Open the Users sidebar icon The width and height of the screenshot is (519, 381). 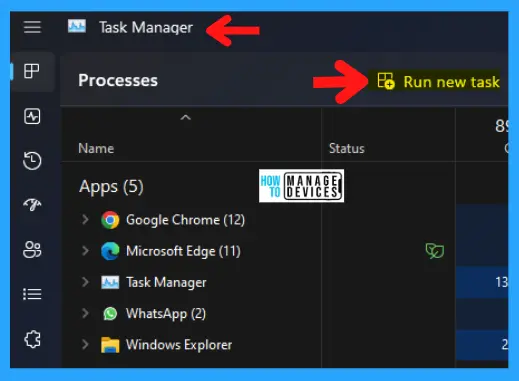[x=32, y=250]
